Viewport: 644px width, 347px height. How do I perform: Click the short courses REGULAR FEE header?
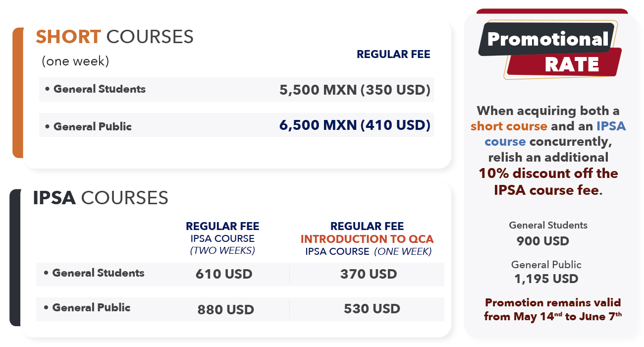(x=393, y=55)
